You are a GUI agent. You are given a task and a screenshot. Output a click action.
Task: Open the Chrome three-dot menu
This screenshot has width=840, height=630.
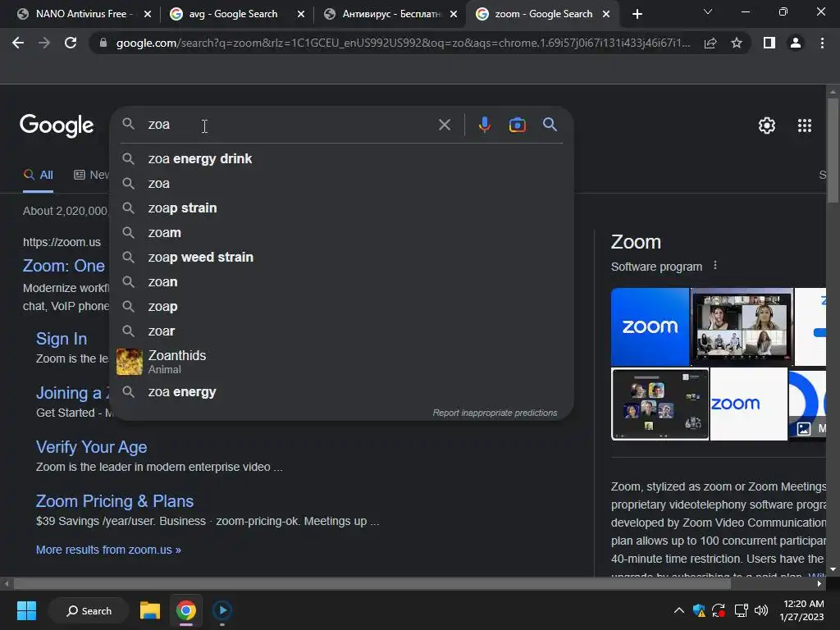coord(822,43)
